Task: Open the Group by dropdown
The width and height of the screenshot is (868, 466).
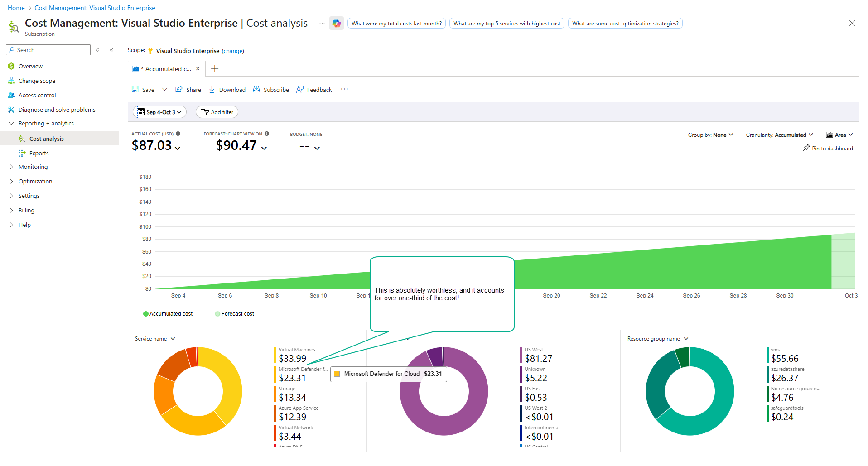Action: [710, 135]
